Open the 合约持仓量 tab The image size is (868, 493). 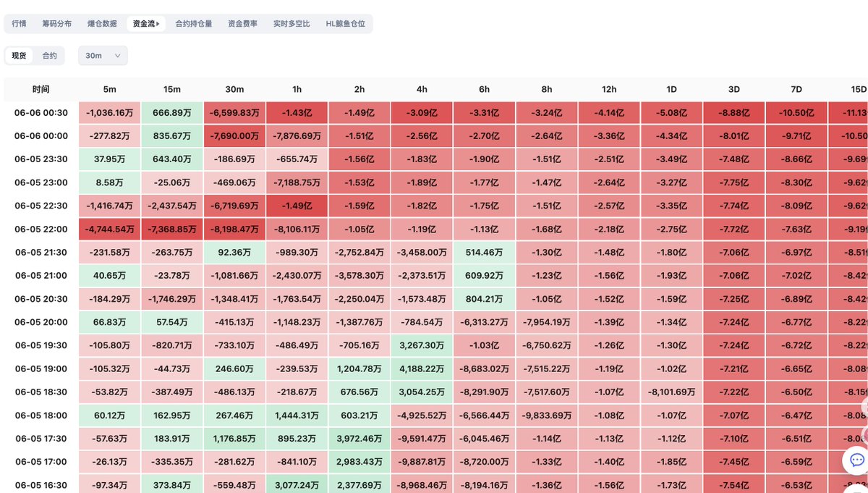[194, 24]
